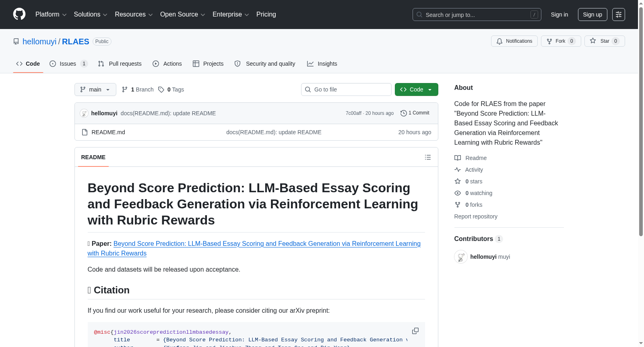Open the README outline list icon

tap(428, 157)
